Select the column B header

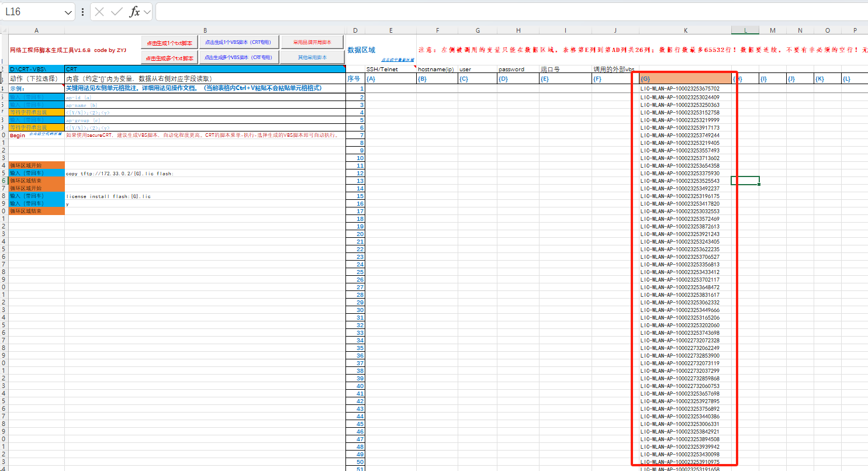[x=205, y=30]
